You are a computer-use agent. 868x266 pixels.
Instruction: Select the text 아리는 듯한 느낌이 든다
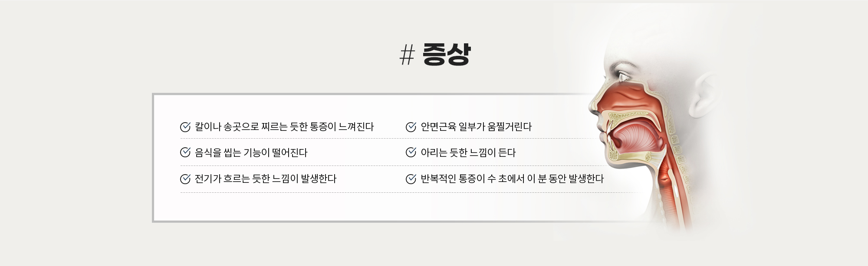pyautogui.click(x=468, y=152)
